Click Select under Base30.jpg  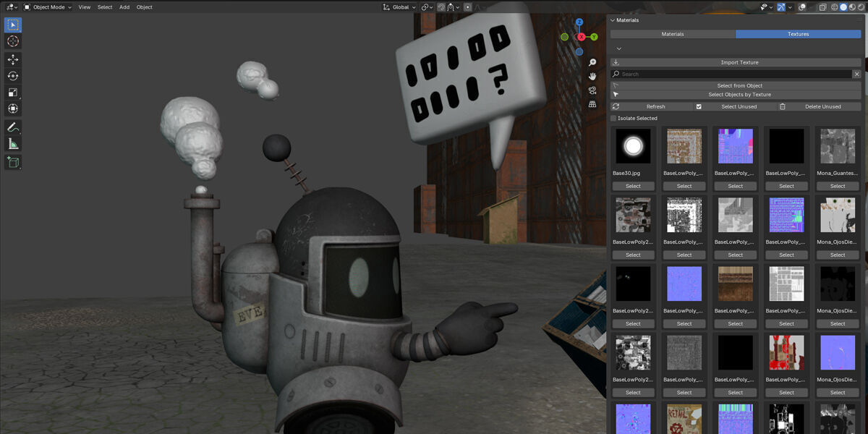pos(633,186)
